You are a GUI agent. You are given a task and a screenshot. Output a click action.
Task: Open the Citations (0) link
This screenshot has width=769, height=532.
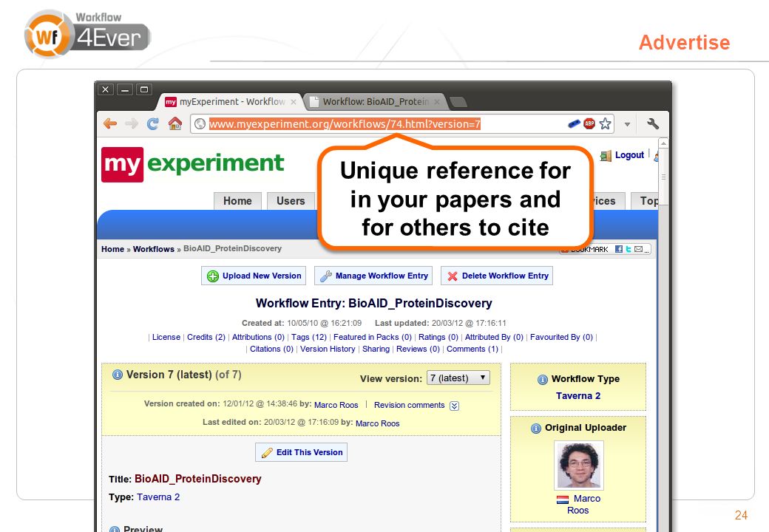pyautogui.click(x=271, y=349)
